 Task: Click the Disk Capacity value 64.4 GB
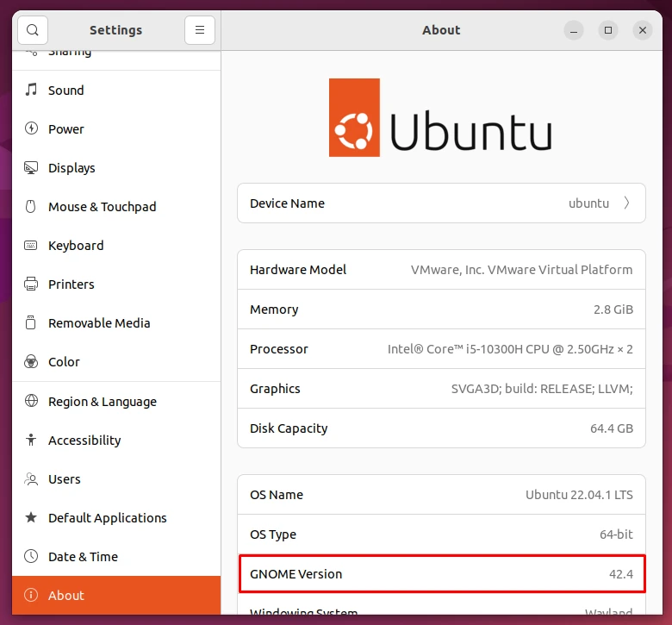coord(612,428)
